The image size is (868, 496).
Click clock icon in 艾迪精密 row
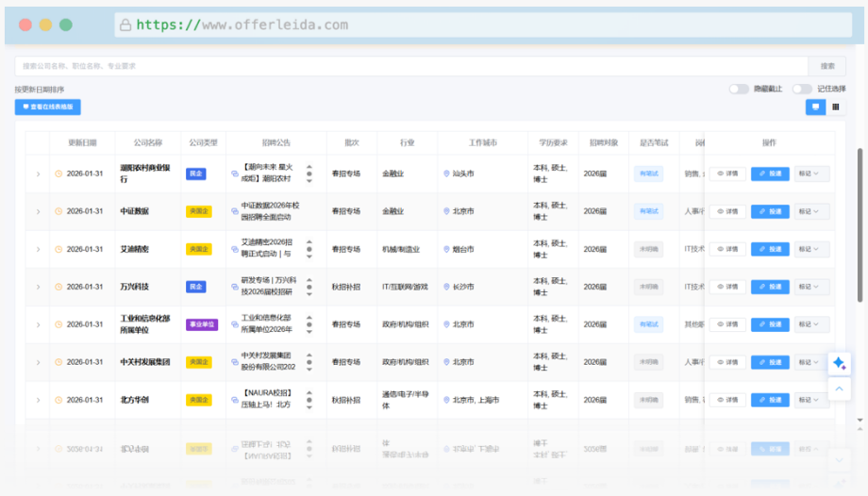point(58,250)
